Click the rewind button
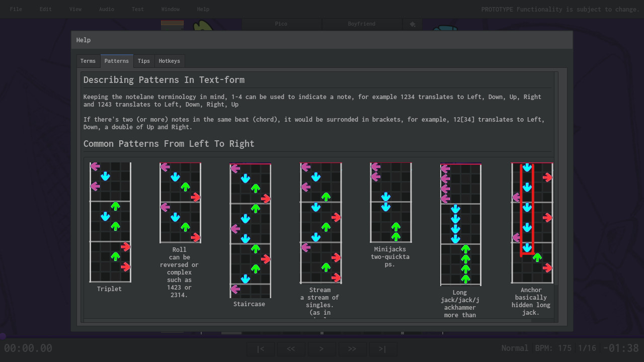 [291, 349]
